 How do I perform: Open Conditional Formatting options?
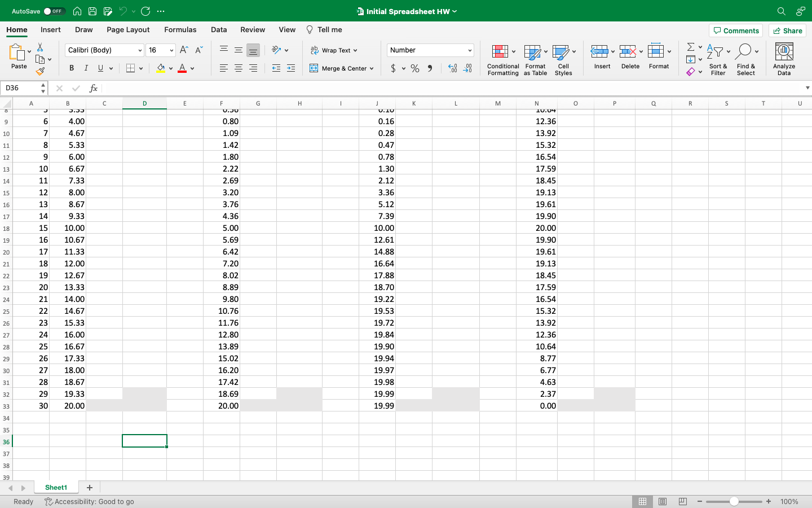tap(502, 59)
